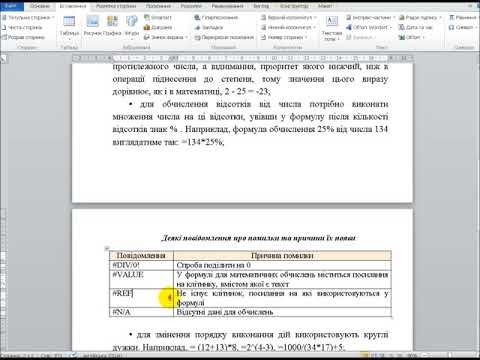Insert an Equation
Screen dimensions: 480x360
click(463, 17)
